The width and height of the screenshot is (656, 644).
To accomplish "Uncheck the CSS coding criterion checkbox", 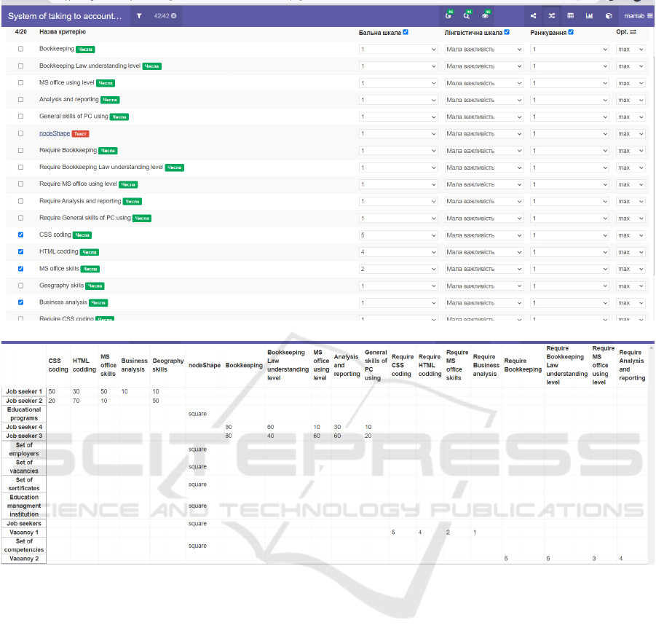I will [20, 235].
